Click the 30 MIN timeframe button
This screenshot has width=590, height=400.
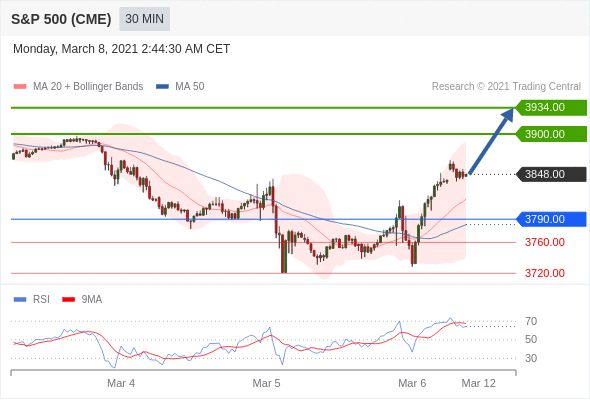(144, 19)
